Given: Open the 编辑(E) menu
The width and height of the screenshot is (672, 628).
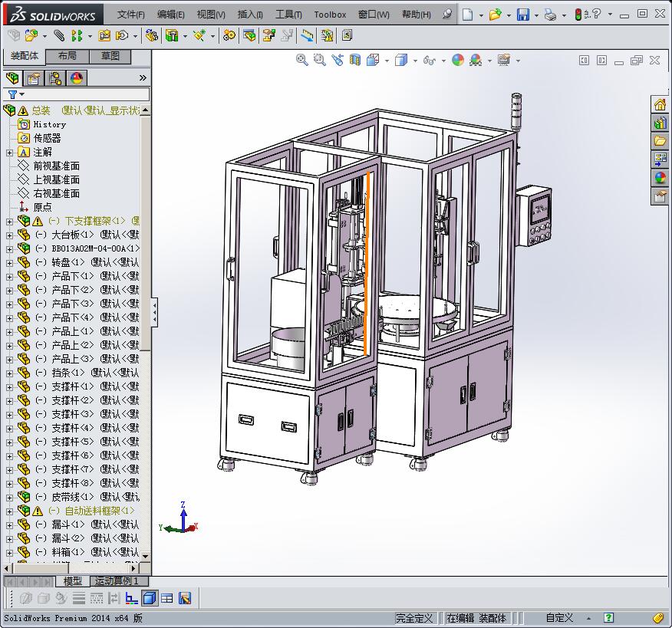Looking at the screenshot, I should pyautogui.click(x=170, y=15).
